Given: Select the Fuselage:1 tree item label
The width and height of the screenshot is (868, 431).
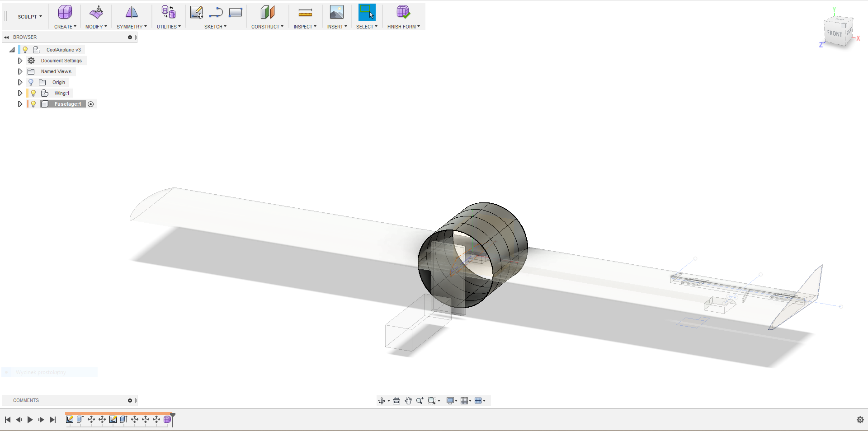Looking at the screenshot, I should (68, 104).
